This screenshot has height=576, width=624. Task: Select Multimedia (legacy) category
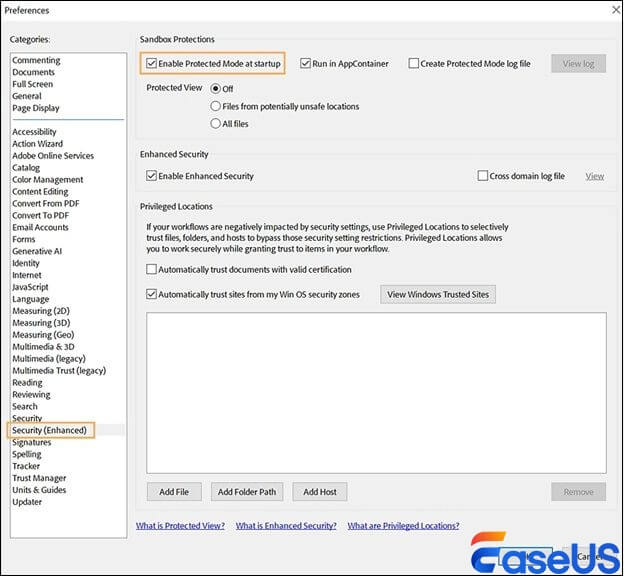tap(49, 359)
